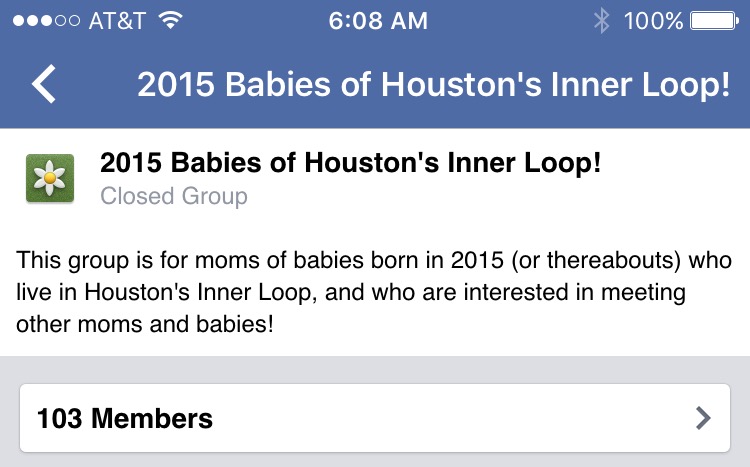Tap the "103 Members" text label
The height and width of the screenshot is (467, 750).
pyautogui.click(x=125, y=418)
